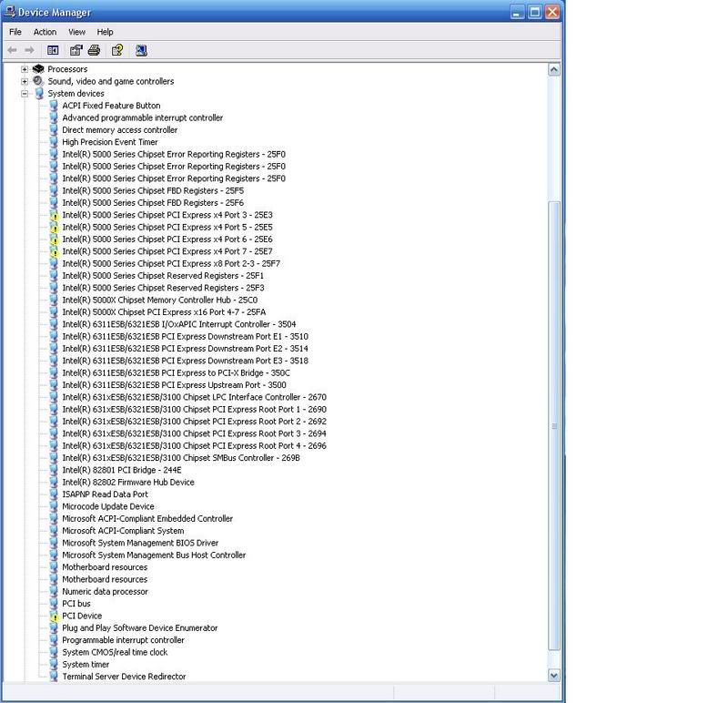Select PCI Express Root Port 1 - 2690
728x703 pixels.
[195, 410]
